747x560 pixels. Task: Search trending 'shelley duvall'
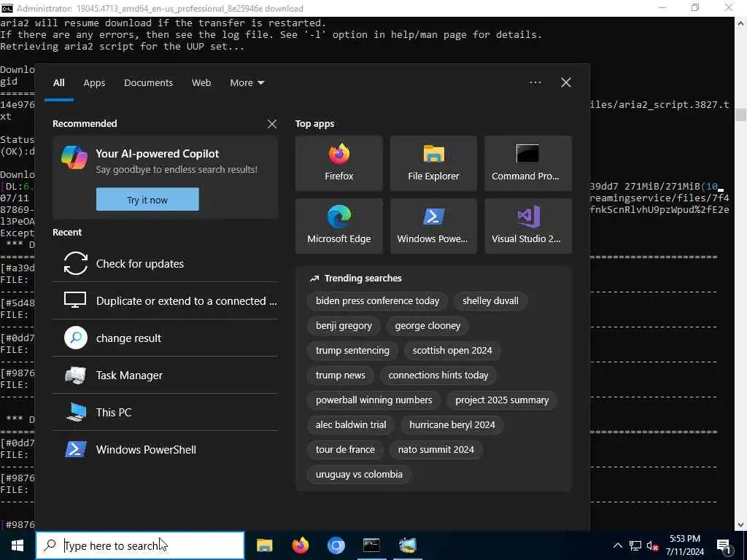[x=490, y=301]
